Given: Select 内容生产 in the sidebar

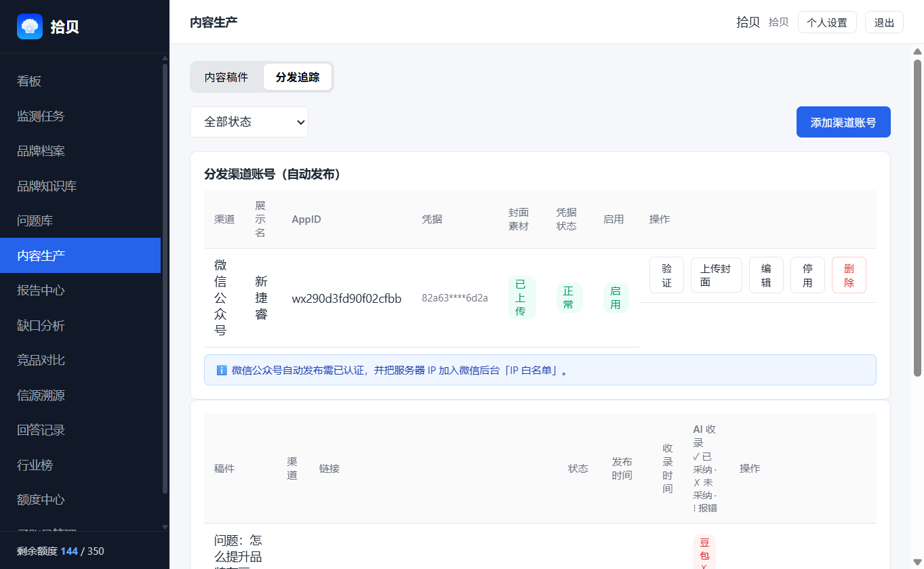Looking at the screenshot, I should [x=80, y=255].
